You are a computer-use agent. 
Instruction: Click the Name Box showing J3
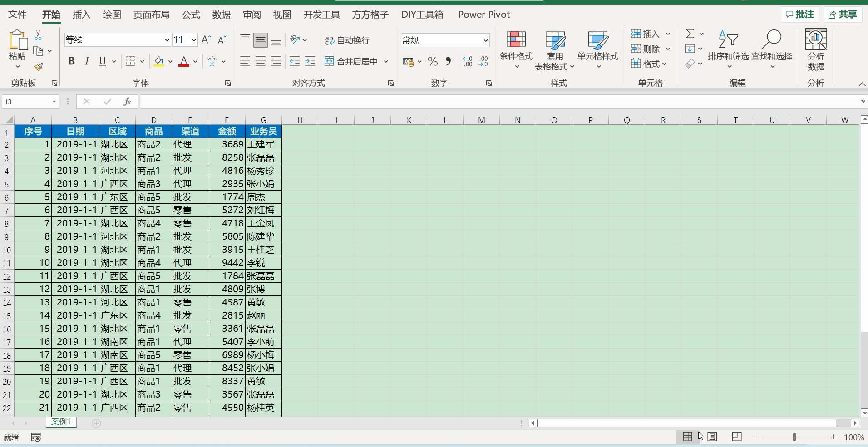pyautogui.click(x=26, y=102)
